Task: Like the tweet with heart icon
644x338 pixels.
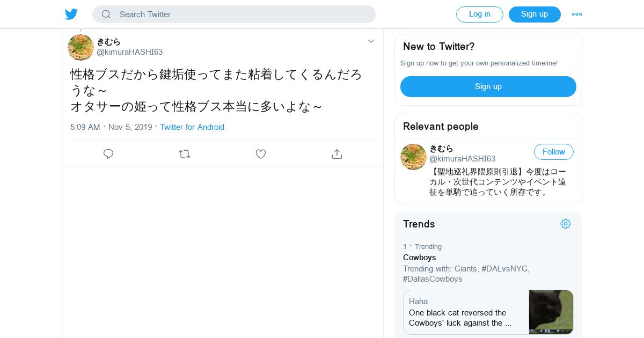Action: [x=261, y=154]
